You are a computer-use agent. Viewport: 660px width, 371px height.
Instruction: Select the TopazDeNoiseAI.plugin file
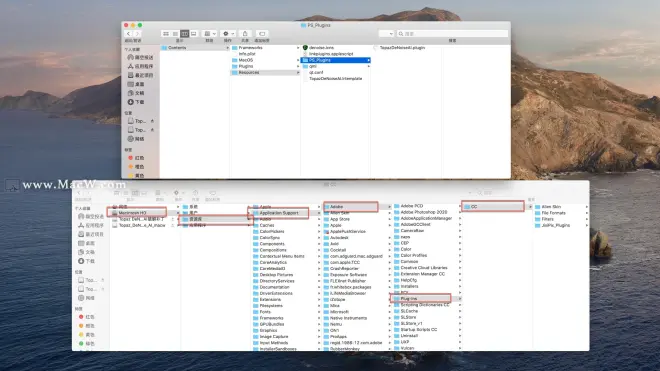click(402, 48)
